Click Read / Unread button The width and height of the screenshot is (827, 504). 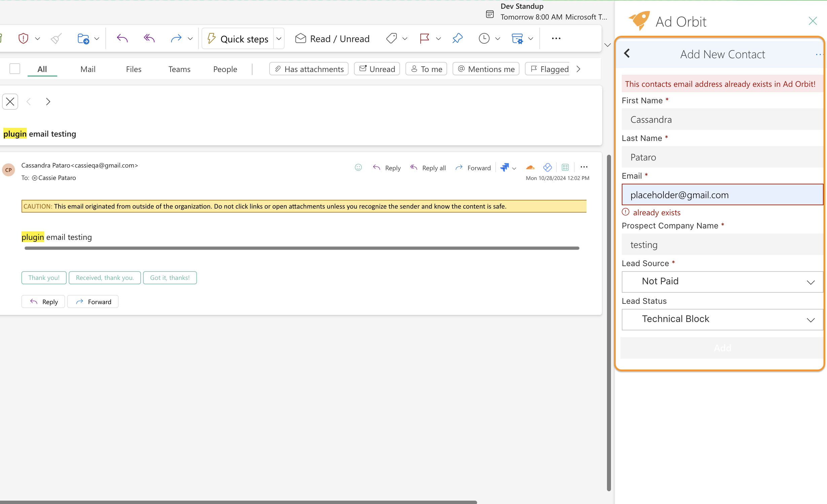pyautogui.click(x=332, y=39)
